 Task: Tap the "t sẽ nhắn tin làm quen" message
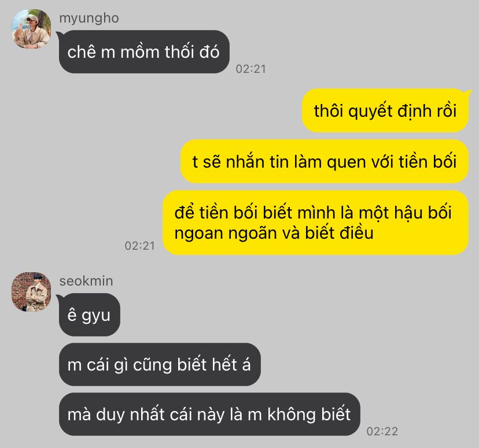(325, 161)
